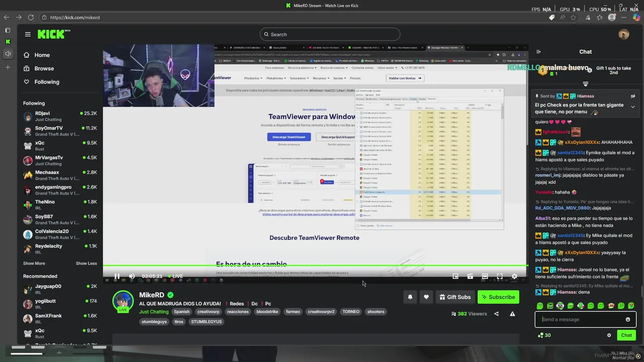
Task: Click the stream progress bar
Action: coord(315,266)
